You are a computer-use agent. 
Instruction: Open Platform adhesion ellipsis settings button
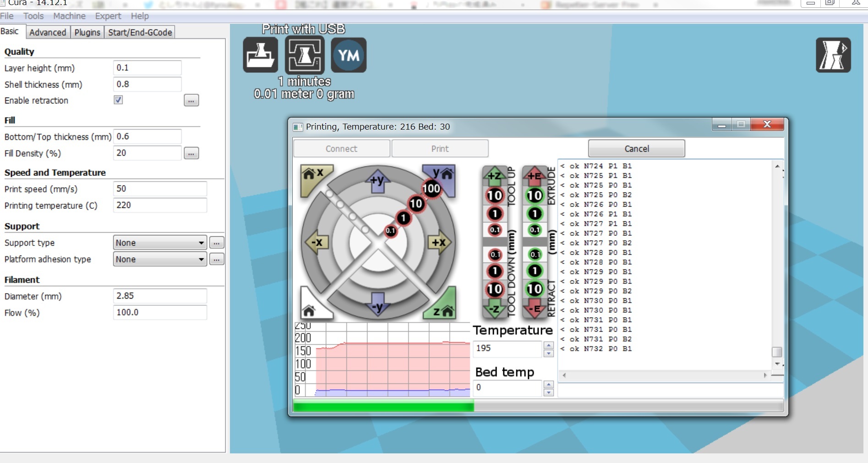(x=216, y=259)
